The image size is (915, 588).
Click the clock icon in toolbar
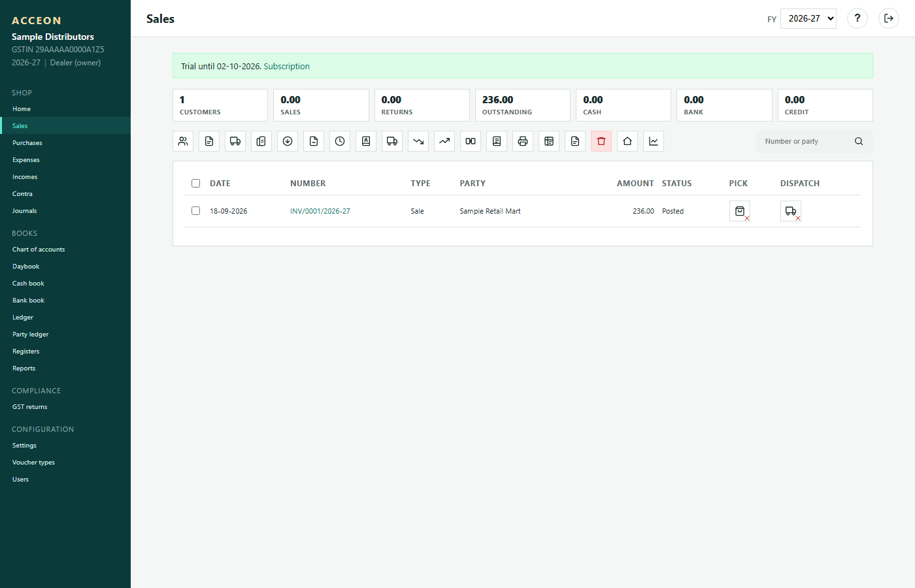tap(340, 141)
